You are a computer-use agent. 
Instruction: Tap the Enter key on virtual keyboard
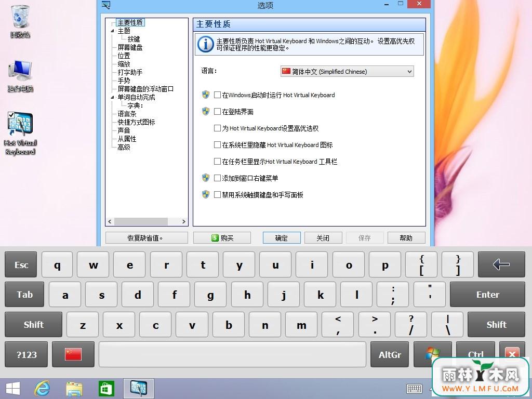click(487, 294)
